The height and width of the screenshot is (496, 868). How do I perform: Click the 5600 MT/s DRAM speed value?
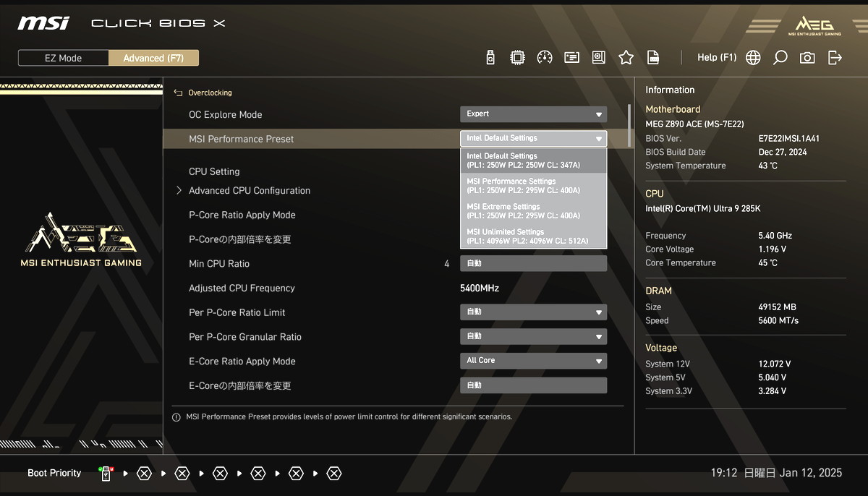click(x=778, y=321)
